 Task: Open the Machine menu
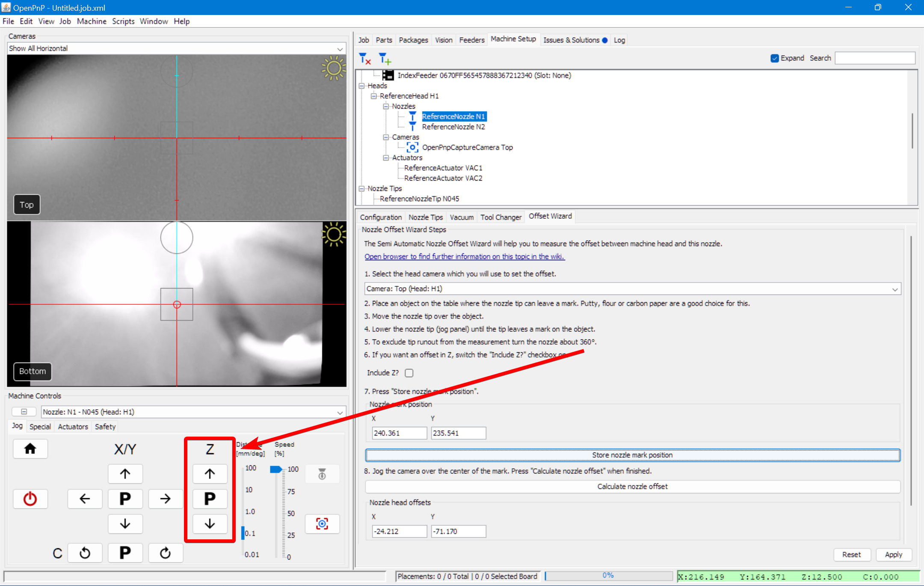point(92,21)
